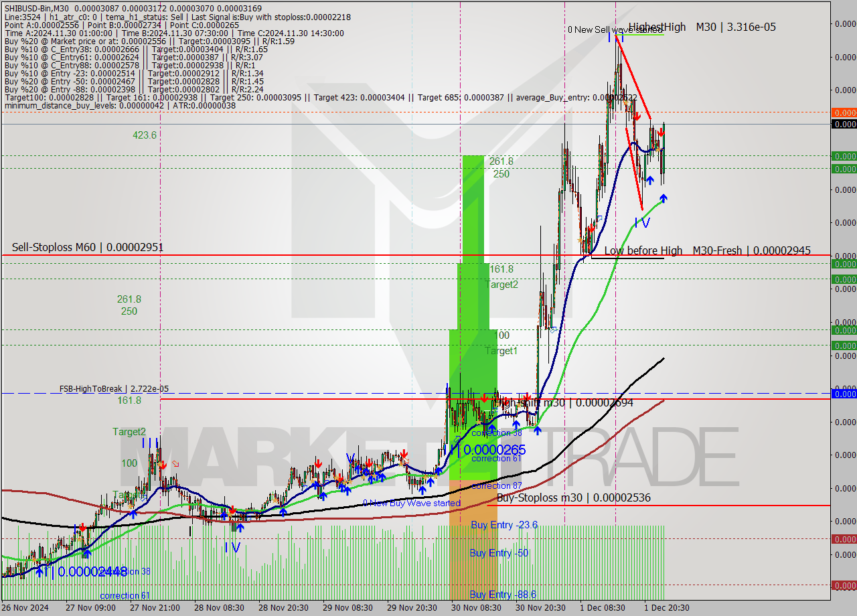Click the 1 Dec 08:30 time label
Image resolution: width=857 pixels, height=616 pixels.
click(603, 608)
